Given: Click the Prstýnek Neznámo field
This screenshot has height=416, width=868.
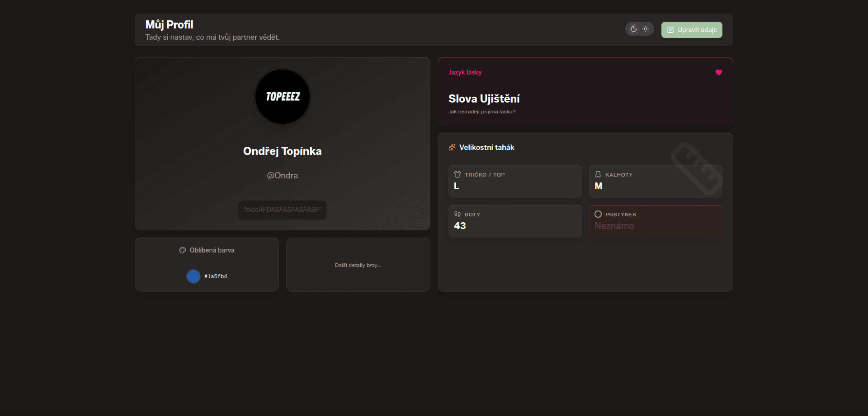Looking at the screenshot, I should 655,221.
